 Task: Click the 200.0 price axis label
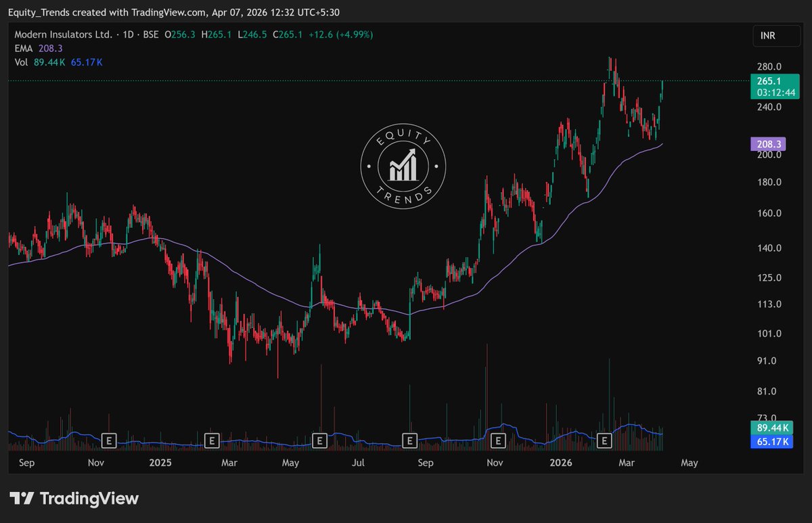coord(769,154)
